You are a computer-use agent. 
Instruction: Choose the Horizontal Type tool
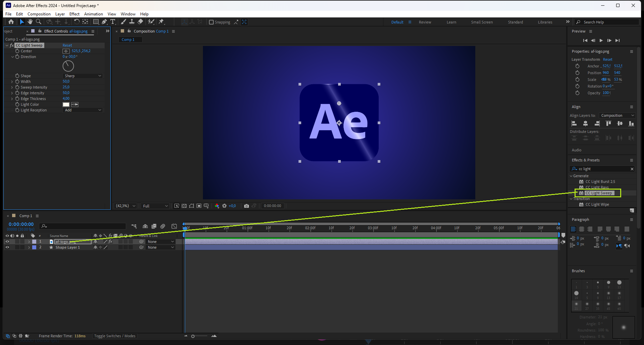point(113,22)
